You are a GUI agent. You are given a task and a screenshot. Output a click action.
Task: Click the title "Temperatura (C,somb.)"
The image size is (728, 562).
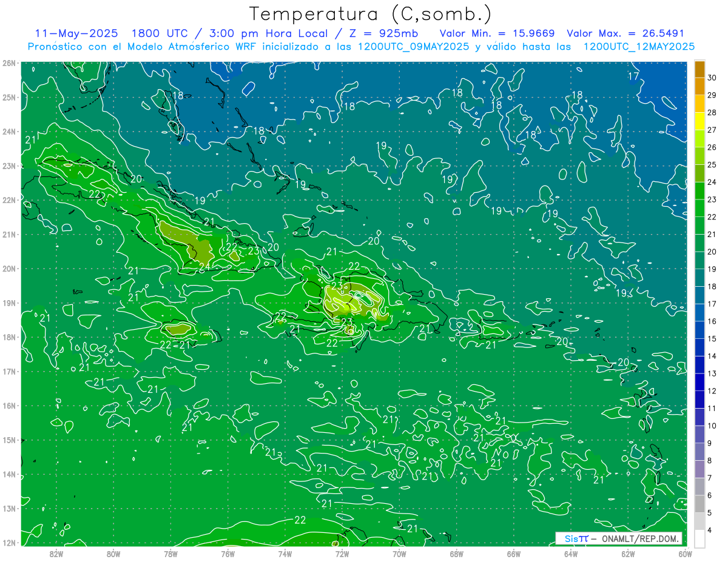(x=370, y=14)
